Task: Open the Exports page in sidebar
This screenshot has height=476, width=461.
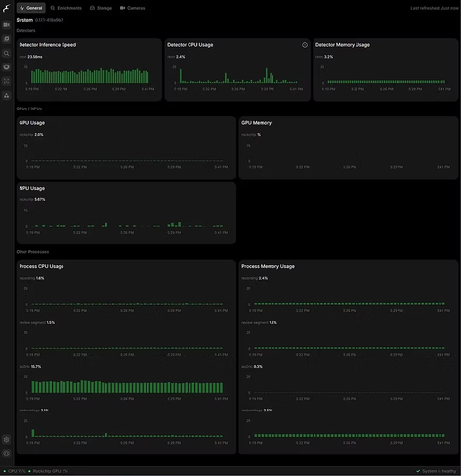Action: pyautogui.click(x=6, y=67)
